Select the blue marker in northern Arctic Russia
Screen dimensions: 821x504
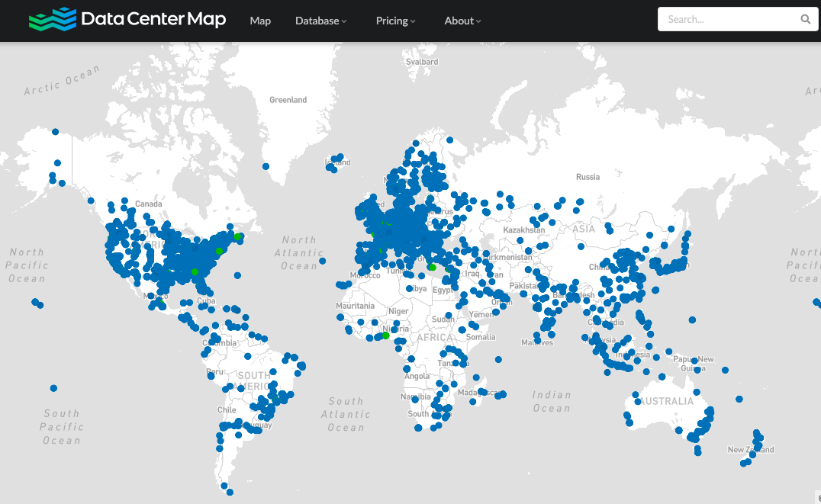pyautogui.click(x=449, y=140)
